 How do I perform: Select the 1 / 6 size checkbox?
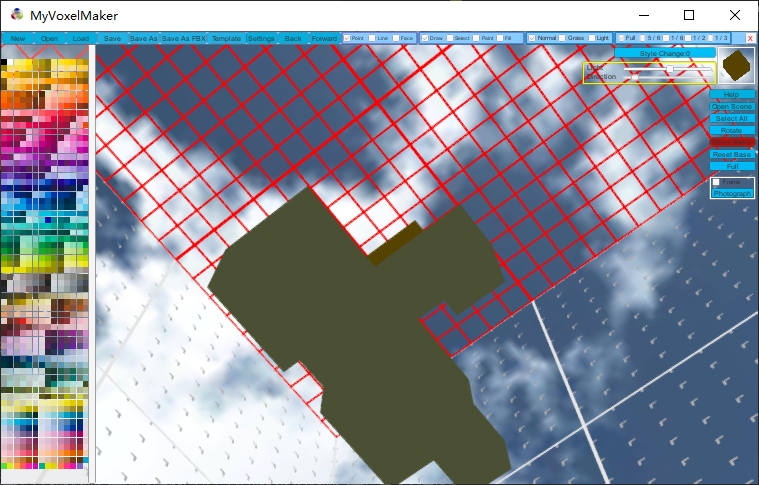pos(666,38)
